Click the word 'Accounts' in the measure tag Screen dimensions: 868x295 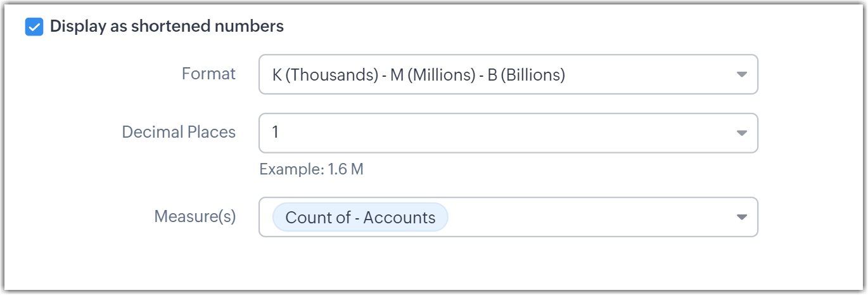399,218
